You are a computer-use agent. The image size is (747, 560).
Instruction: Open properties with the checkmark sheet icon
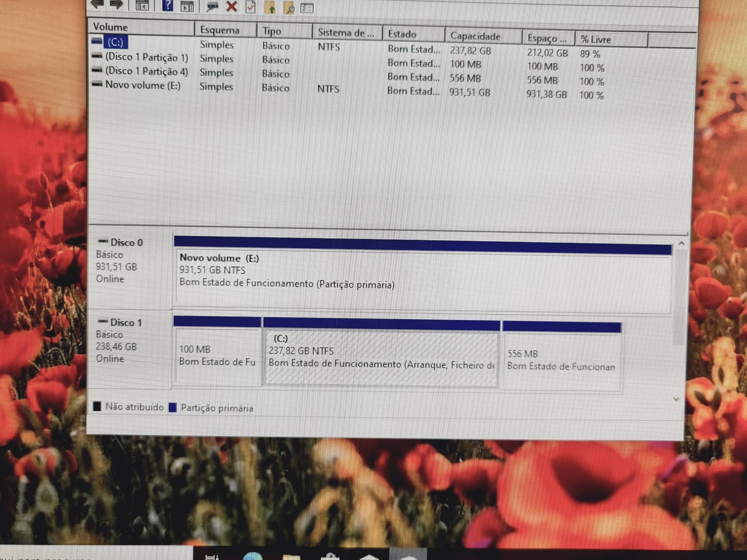[251, 7]
